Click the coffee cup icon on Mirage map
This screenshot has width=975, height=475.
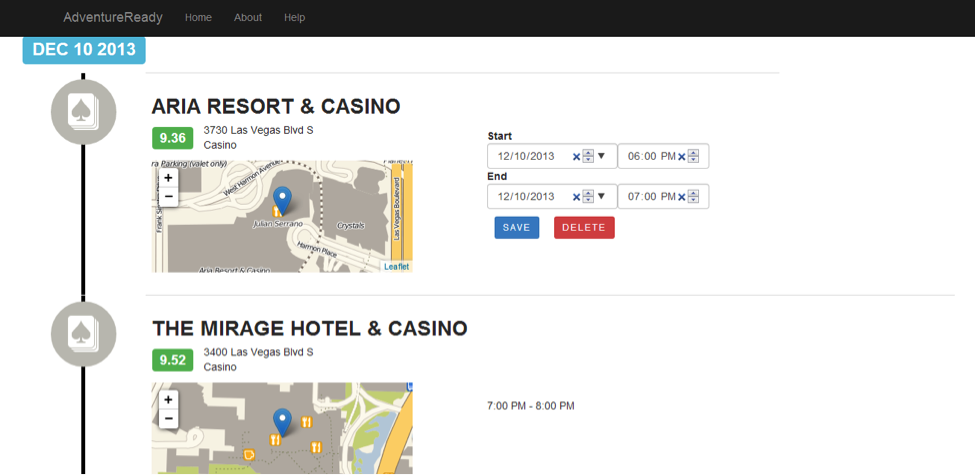pos(249,454)
